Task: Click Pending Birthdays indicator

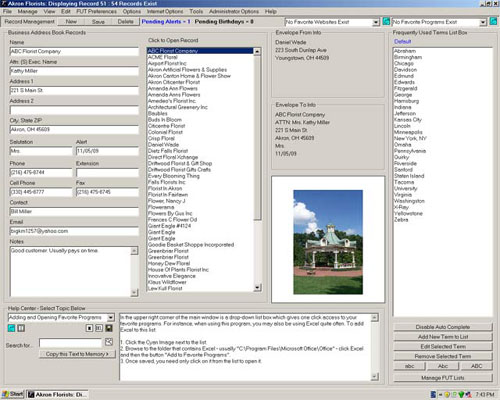Action: [x=224, y=22]
